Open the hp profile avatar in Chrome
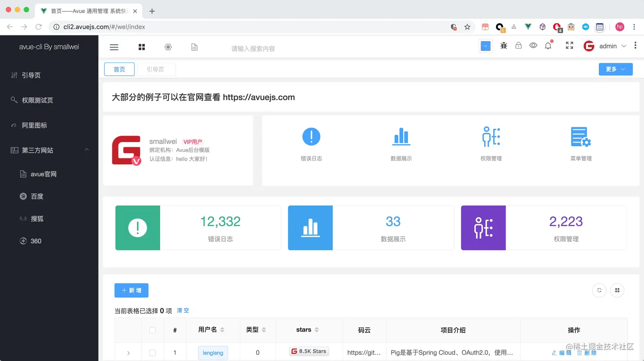Image resolution: width=644 pixels, height=361 pixels. point(620,27)
